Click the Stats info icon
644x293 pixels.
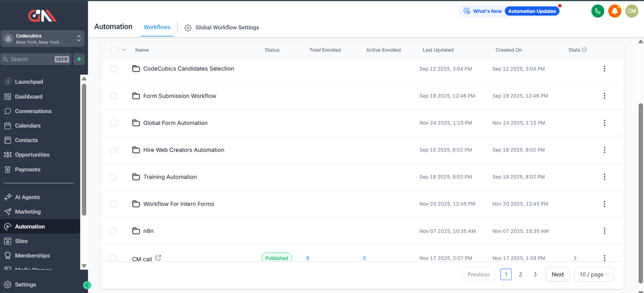[x=584, y=50]
